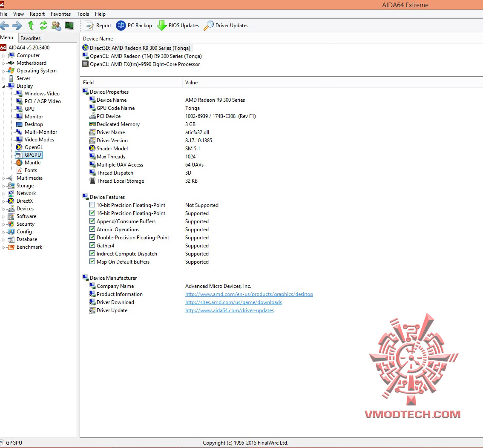
Task: Expand the Multimedia tree node
Action: [x=4, y=178]
